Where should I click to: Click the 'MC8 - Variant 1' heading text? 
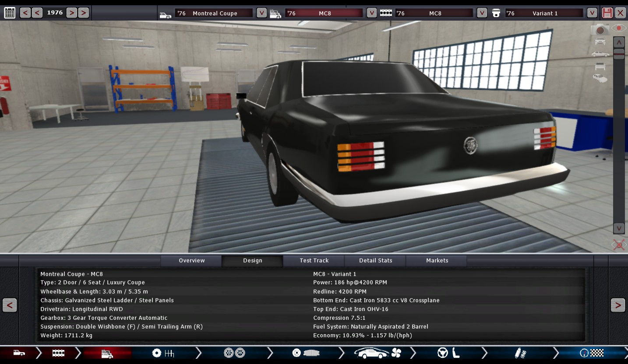click(335, 274)
